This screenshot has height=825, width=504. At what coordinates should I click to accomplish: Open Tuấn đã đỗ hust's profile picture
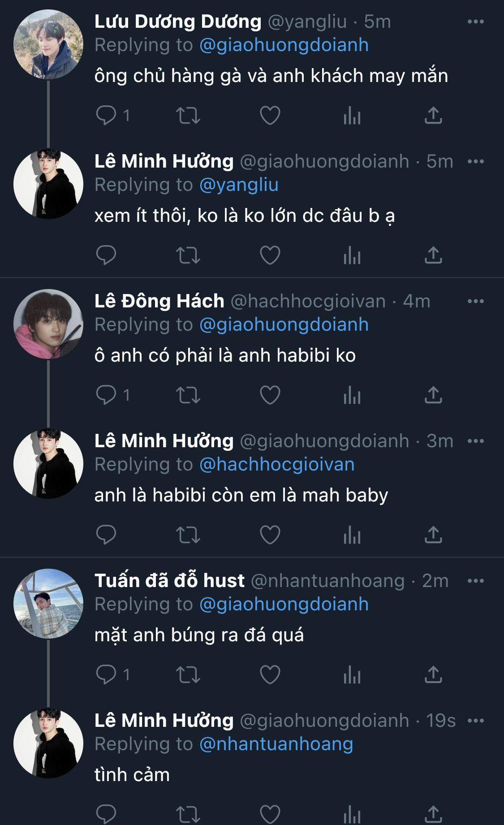coord(48,603)
